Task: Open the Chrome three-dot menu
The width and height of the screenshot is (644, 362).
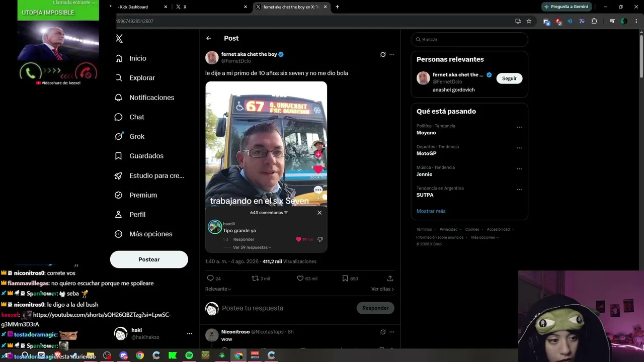Action: point(636,21)
